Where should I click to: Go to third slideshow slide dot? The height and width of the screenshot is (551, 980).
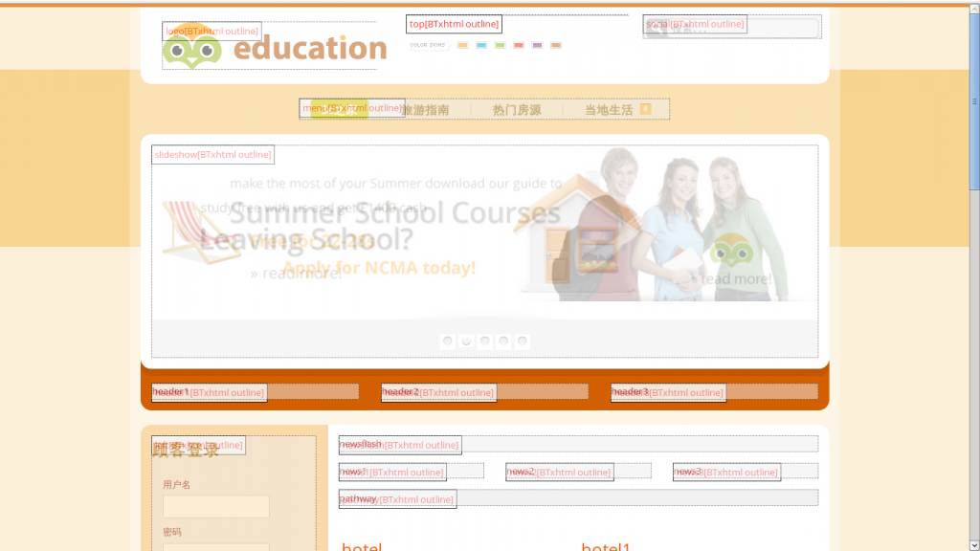(x=485, y=342)
